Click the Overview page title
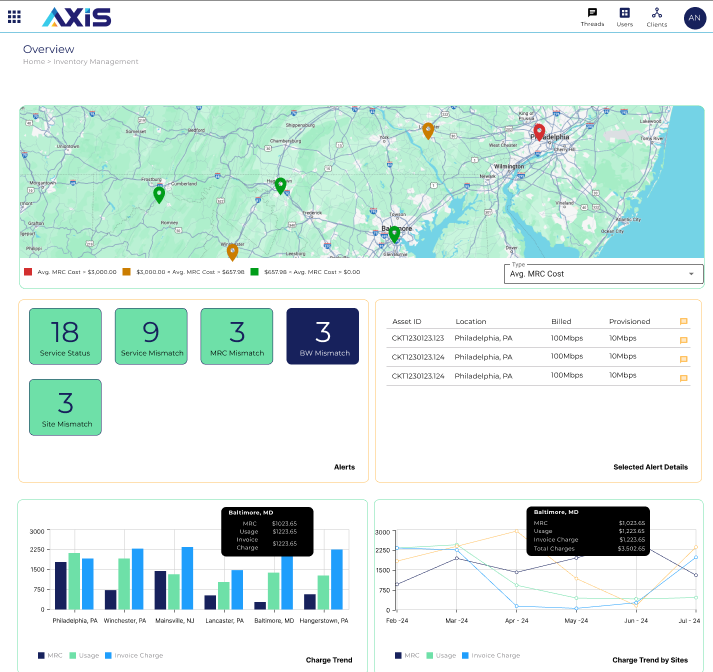This screenshot has height=672, width=713. pos(49,49)
